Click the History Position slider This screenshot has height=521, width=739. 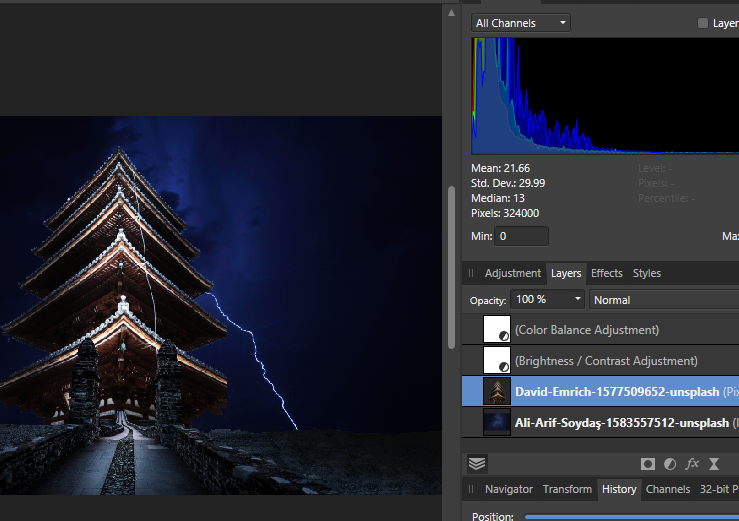tap(632, 517)
